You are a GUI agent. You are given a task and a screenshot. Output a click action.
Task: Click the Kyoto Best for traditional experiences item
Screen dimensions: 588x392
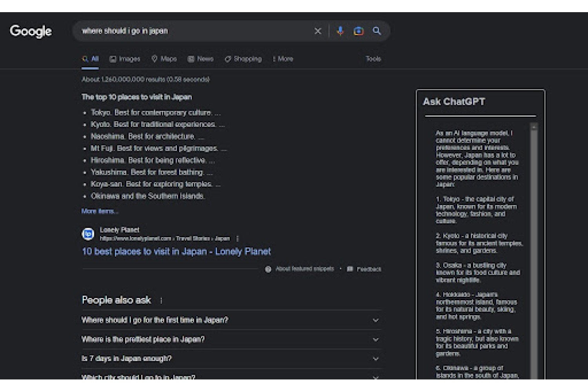(158, 125)
